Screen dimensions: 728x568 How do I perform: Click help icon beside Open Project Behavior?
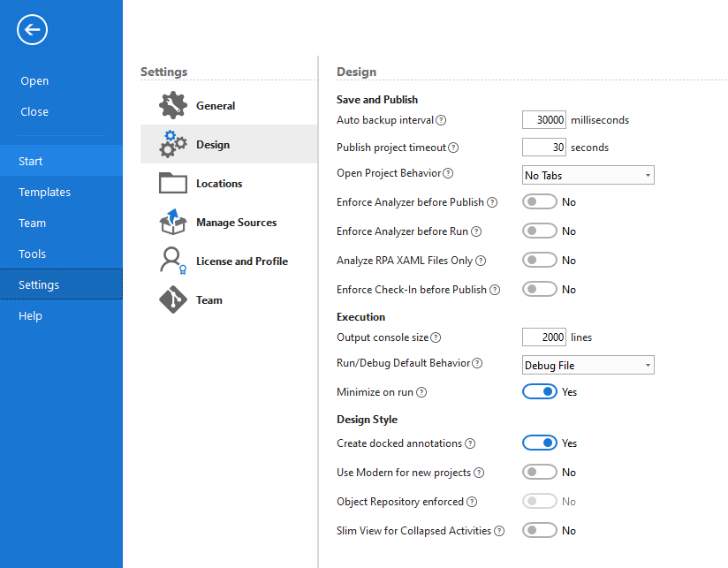448,173
